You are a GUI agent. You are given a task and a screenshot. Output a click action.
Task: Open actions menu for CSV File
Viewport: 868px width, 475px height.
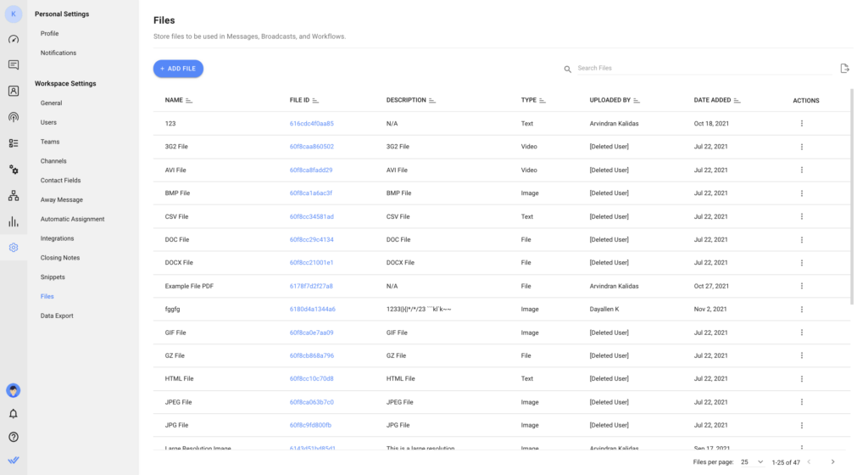(x=801, y=216)
